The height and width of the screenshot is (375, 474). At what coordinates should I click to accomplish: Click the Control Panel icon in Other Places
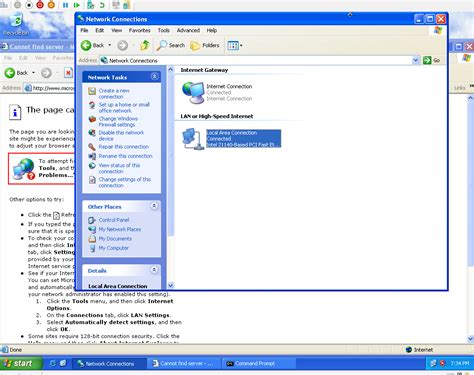point(92,220)
